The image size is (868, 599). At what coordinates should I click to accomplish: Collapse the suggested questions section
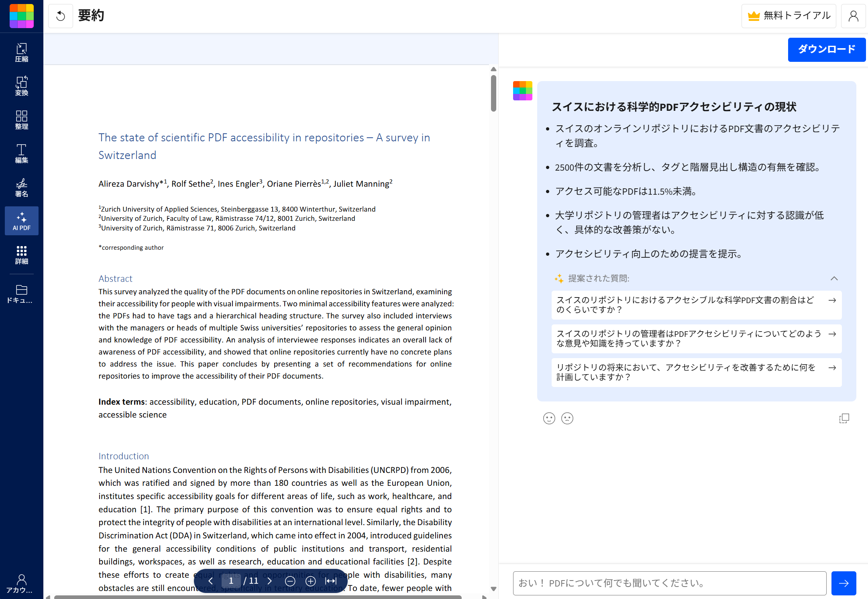(x=835, y=278)
